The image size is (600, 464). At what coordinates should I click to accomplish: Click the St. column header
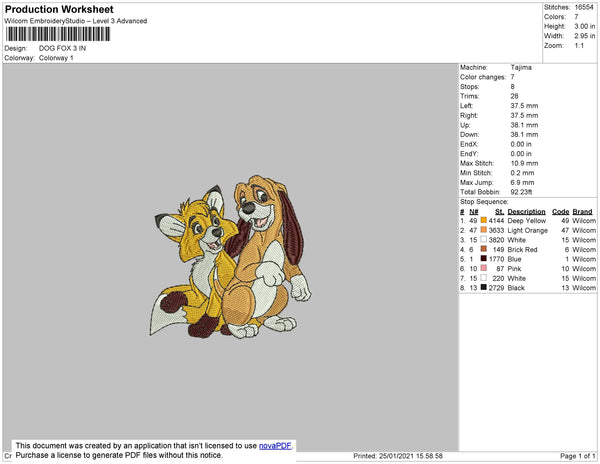point(499,212)
